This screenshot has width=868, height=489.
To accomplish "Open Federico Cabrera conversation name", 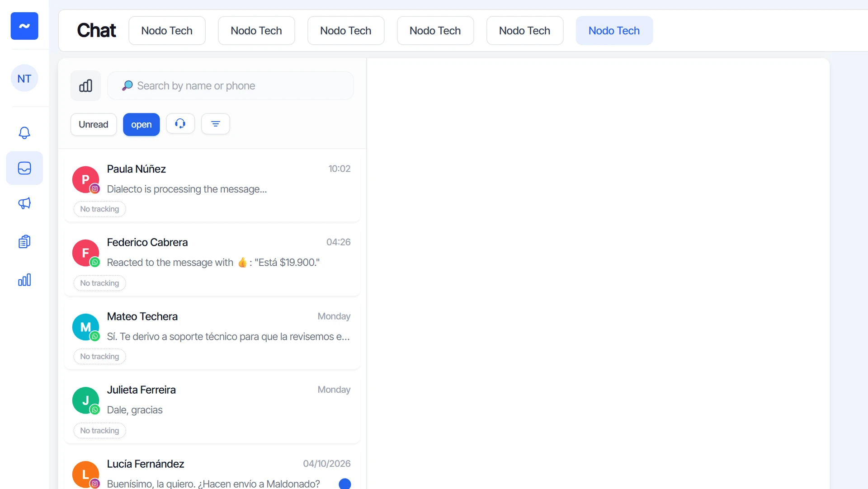I will click(147, 242).
